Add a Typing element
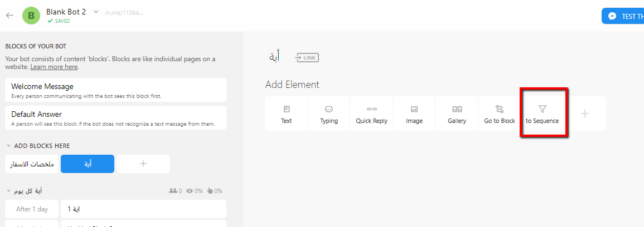Viewport: 644px width, 227px height. click(x=329, y=113)
